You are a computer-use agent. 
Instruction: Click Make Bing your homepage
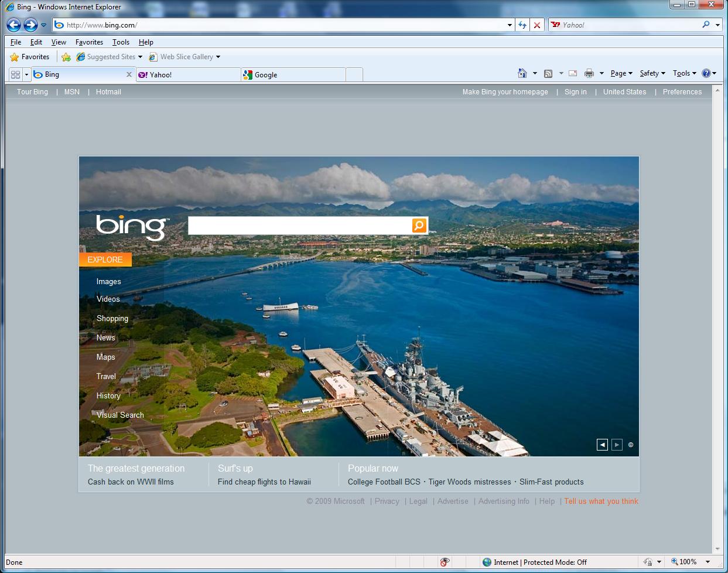505,92
